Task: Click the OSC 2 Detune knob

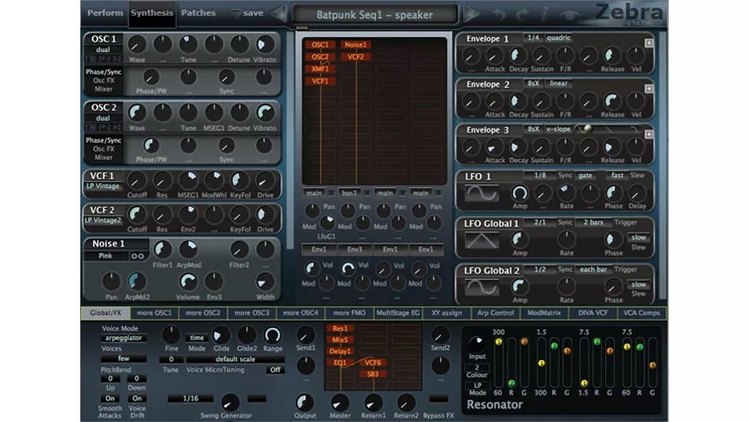Action: coord(239,113)
